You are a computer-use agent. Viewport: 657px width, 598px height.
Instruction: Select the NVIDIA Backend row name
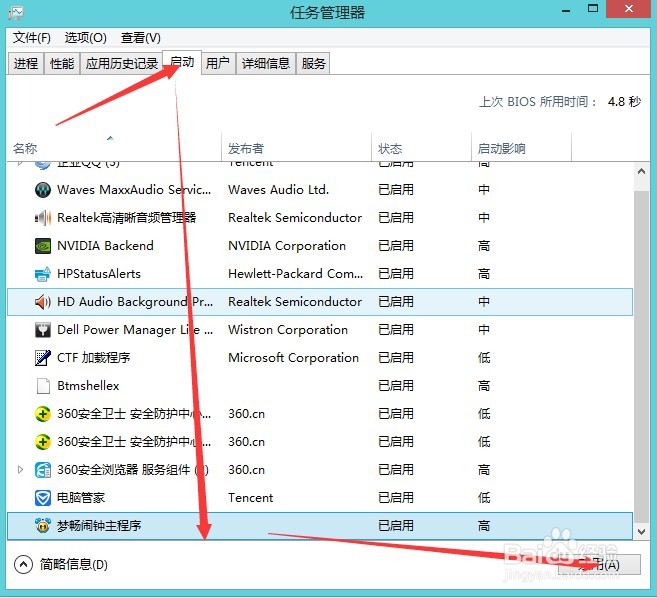pos(105,246)
